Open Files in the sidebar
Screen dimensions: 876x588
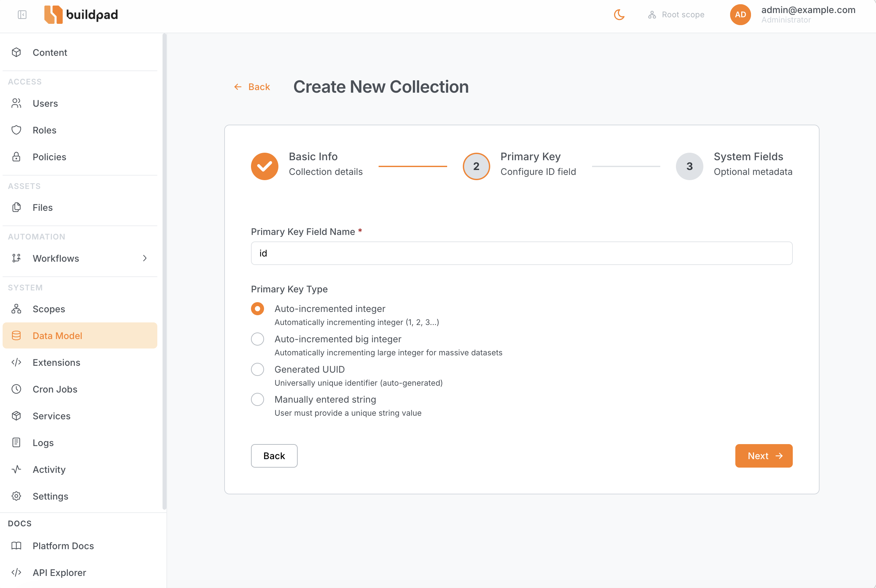[80, 207]
